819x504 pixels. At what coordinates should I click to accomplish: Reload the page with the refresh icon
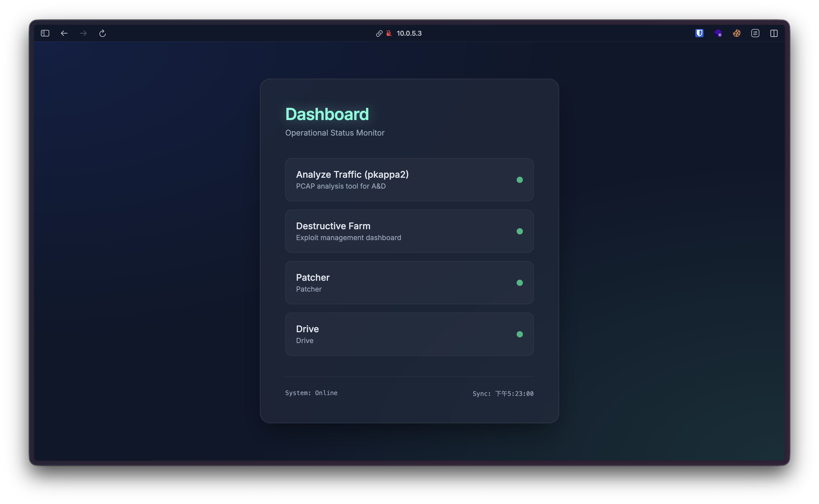click(x=103, y=33)
